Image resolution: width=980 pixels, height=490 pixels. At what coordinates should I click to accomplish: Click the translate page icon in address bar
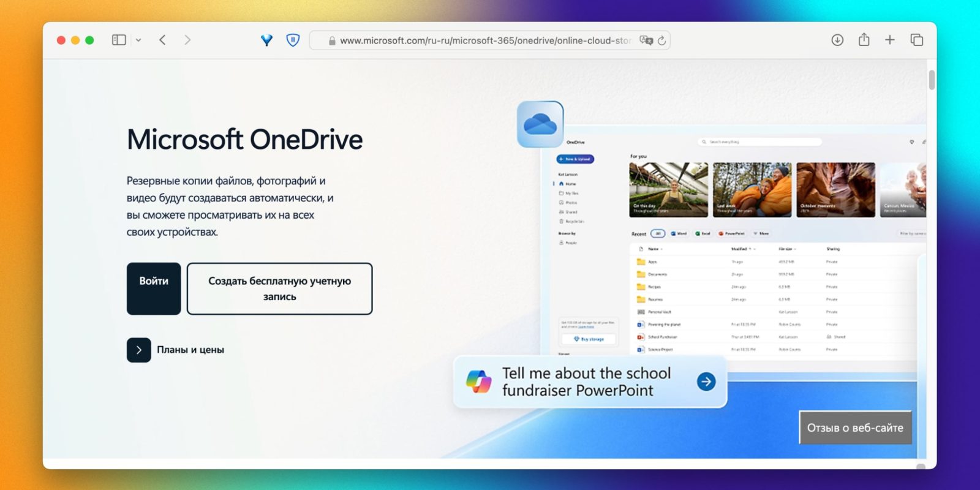646,40
